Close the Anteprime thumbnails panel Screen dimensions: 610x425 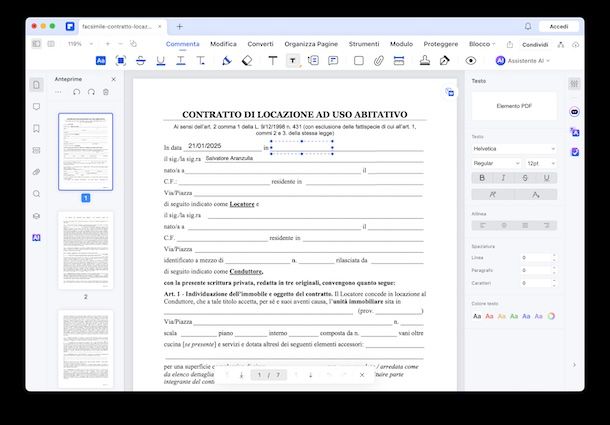pos(114,79)
